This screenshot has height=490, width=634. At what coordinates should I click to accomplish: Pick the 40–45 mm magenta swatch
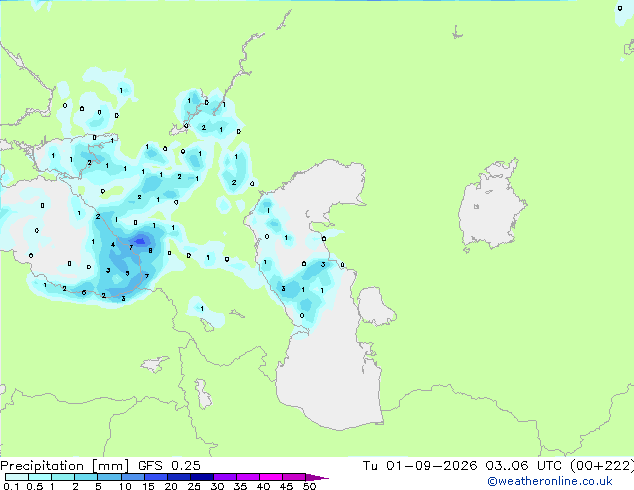271,477
